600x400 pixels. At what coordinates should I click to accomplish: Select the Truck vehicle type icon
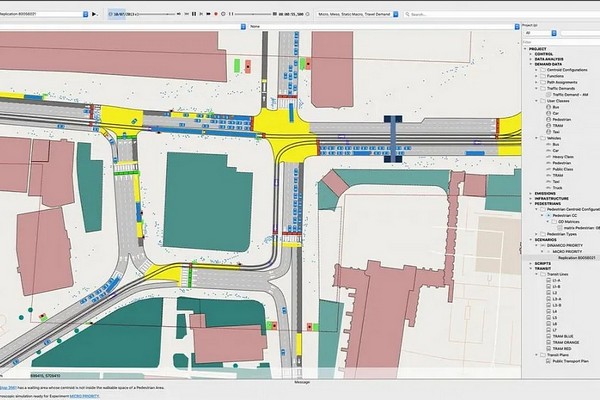(x=548, y=188)
